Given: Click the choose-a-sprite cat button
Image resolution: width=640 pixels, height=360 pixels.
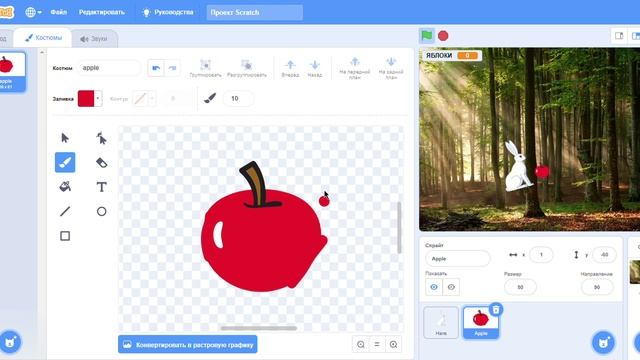Looking at the screenshot, I should click(603, 342).
